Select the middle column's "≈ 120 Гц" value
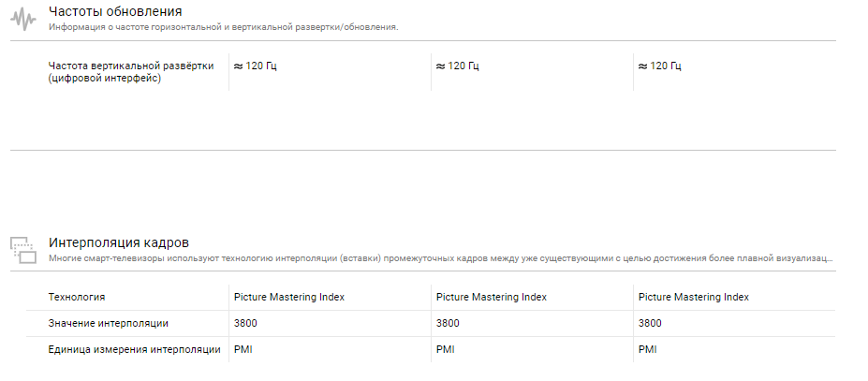The height and width of the screenshot is (381, 868). point(458,66)
